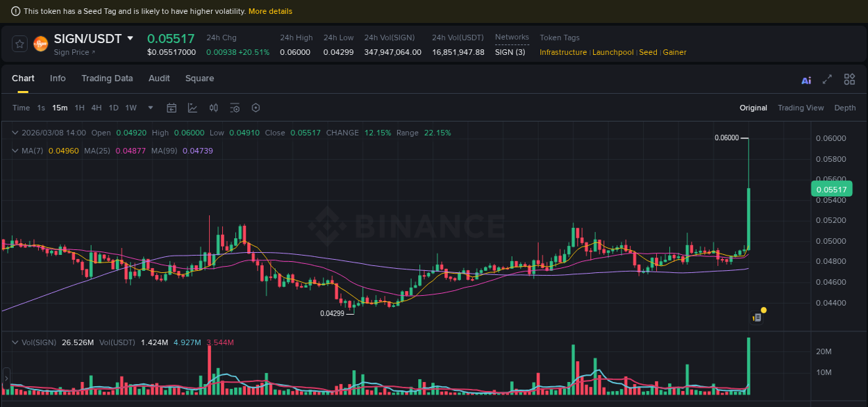868x407 pixels.
Task: Open the order book icon near chart corner
Action: tap(756, 316)
